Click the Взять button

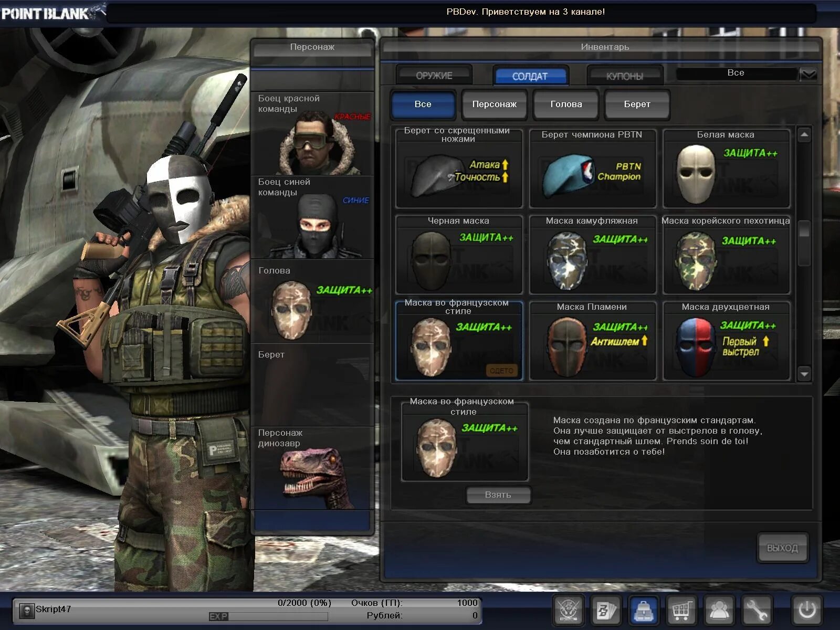[498, 495]
